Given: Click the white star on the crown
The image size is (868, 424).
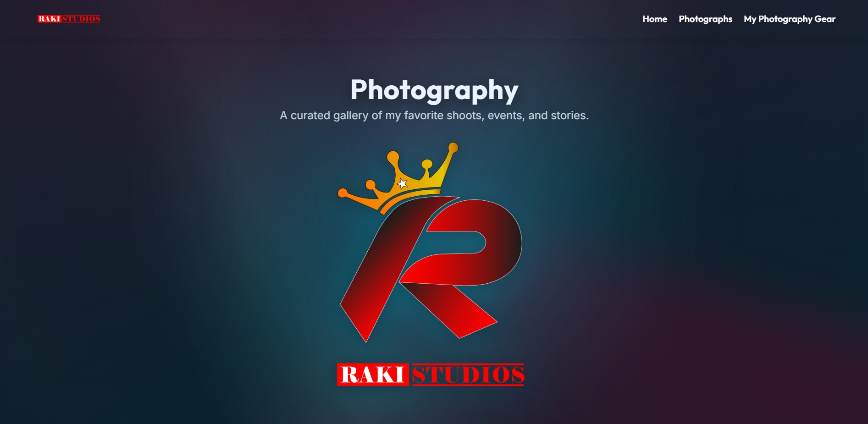Looking at the screenshot, I should [x=402, y=184].
